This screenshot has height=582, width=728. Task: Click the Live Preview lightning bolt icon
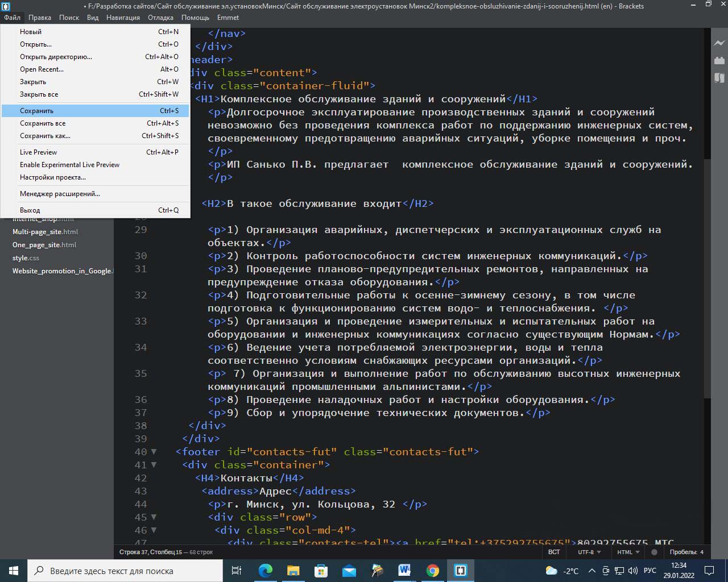719,43
